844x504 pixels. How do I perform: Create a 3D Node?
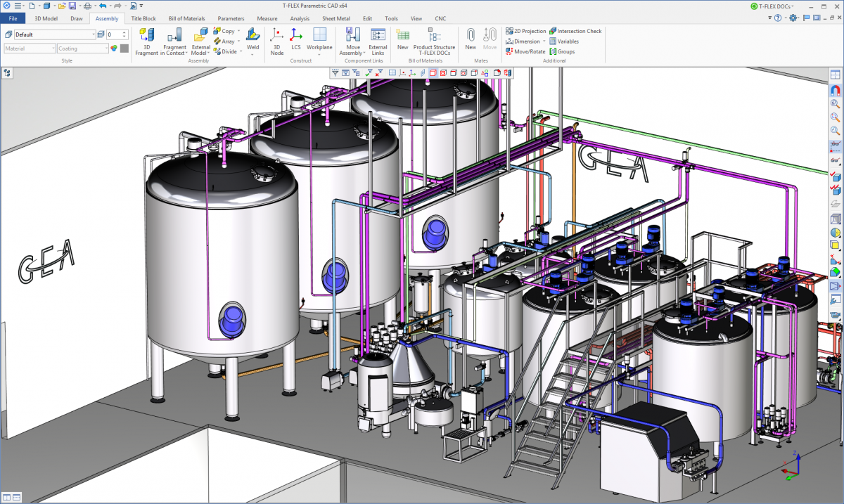[x=277, y=41]
